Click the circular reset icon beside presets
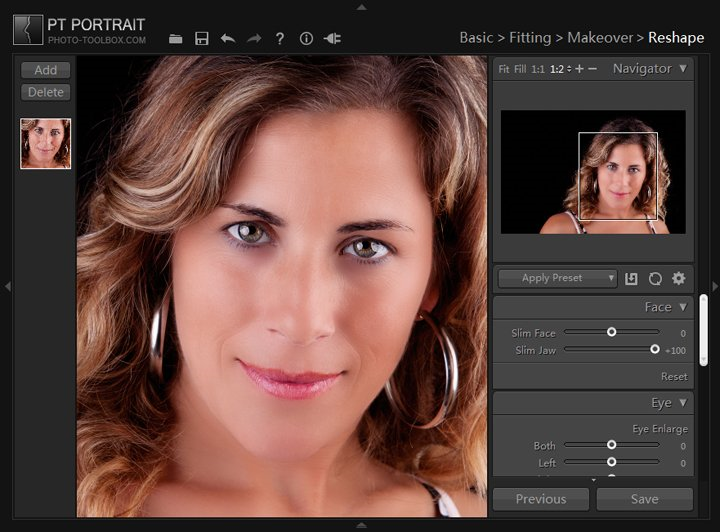Image resolution: width=720 pixels, height=532 pixels. click(x=655, y=279)
